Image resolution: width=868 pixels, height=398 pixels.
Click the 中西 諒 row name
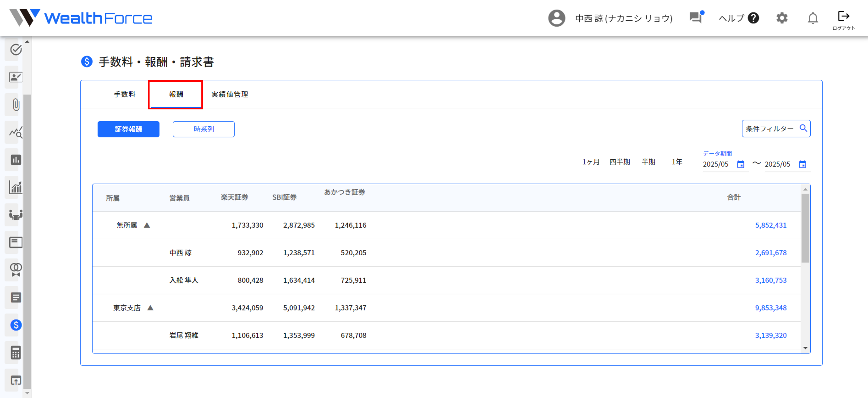point(181,253)
